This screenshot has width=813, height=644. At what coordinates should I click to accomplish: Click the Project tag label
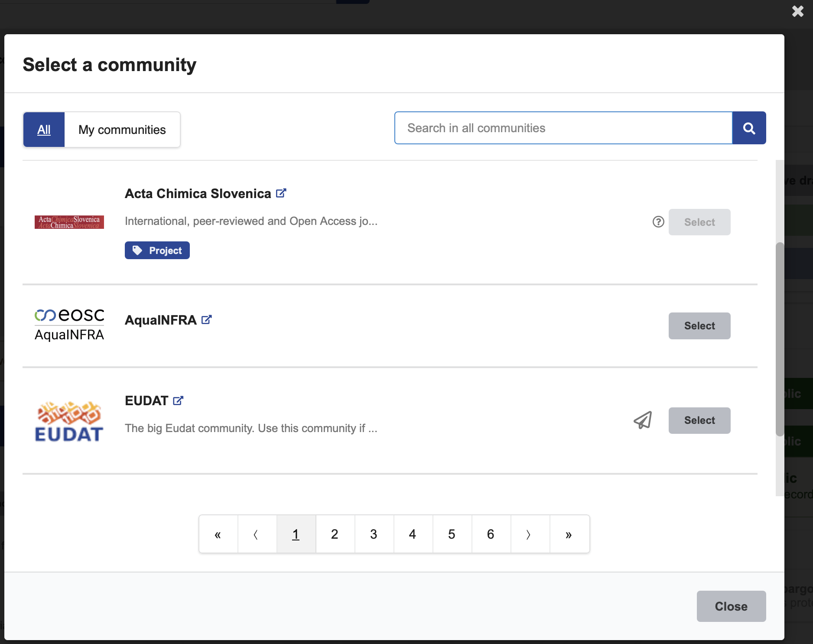[x=157, y=250]
